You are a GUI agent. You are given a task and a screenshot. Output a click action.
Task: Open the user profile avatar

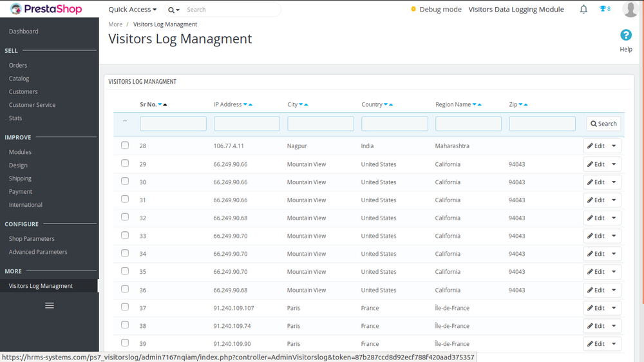[x=630, y=10]
